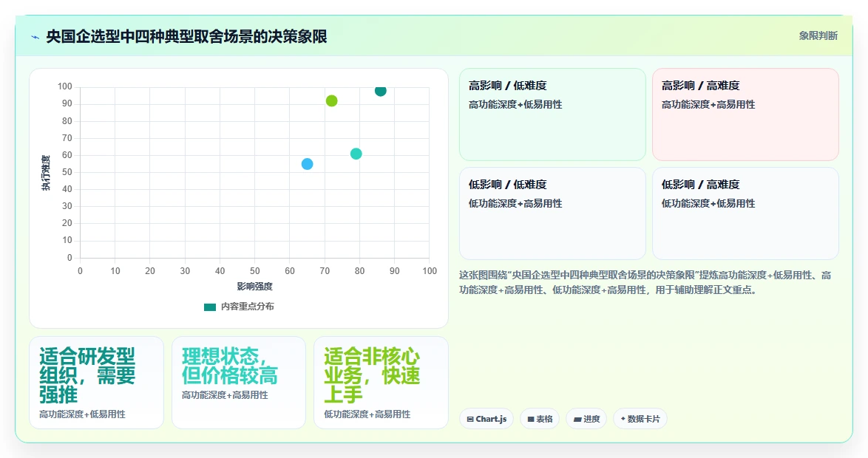The height and width of the screenshot is (458, 868).
Task: Open the 低影响 / 高难度 quadrant card
Action: pos(745,213)
